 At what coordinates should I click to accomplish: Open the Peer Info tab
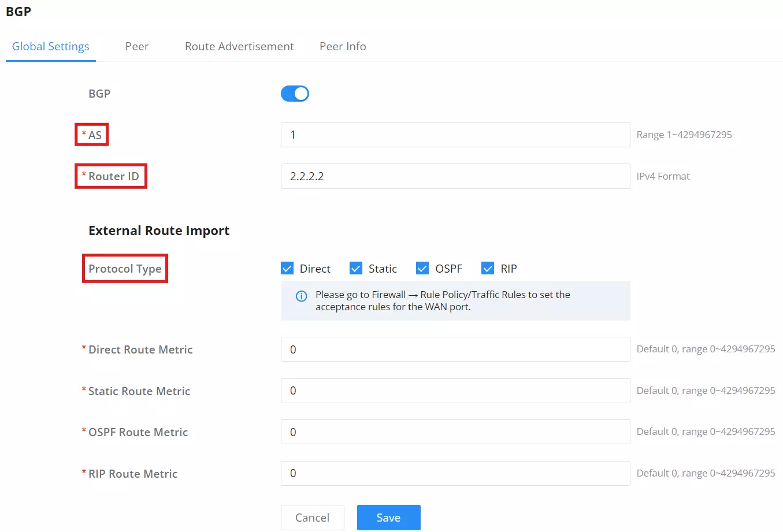click(343, 46)
